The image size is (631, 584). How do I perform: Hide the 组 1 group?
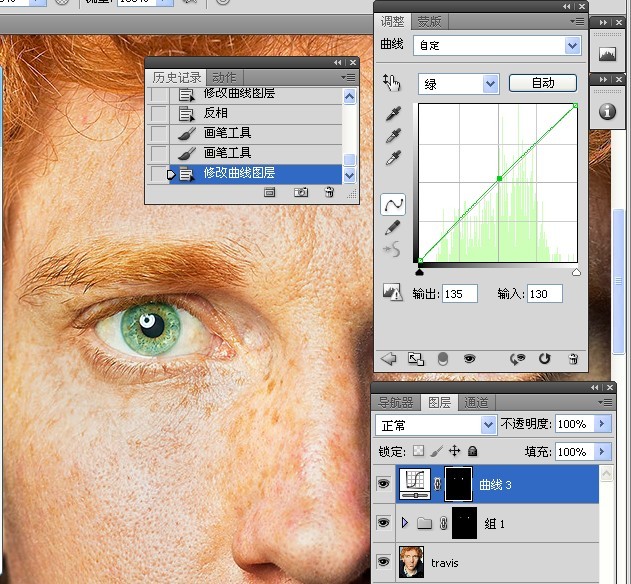pos(383,522)
